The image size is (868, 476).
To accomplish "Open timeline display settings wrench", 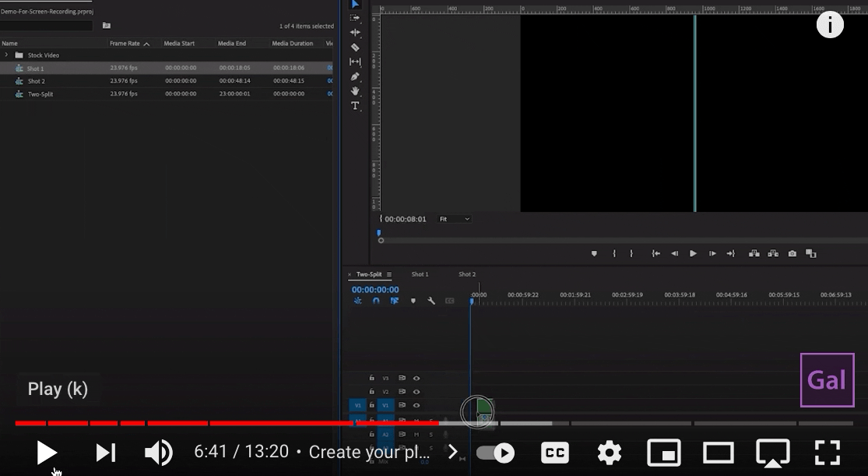I will pos(431,301).
